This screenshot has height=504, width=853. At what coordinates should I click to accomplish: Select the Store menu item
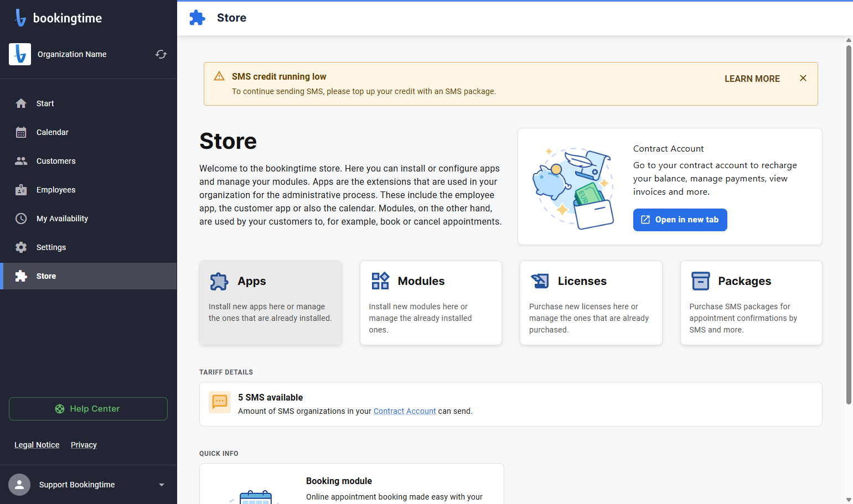(x=89, y=276)
